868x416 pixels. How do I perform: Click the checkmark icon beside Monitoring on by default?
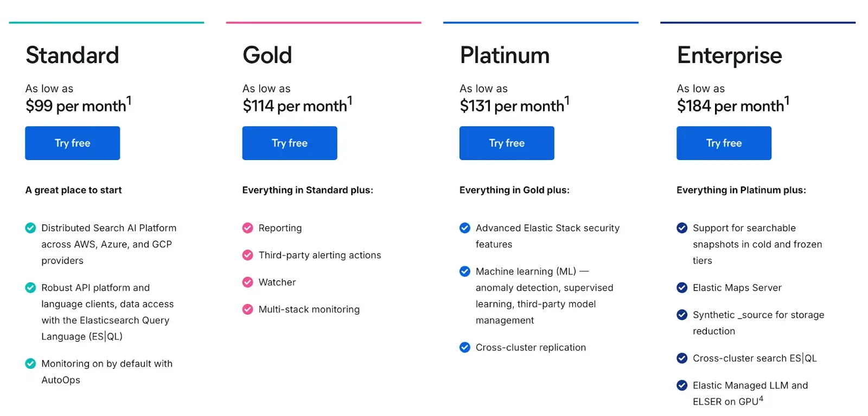point(31,363)
